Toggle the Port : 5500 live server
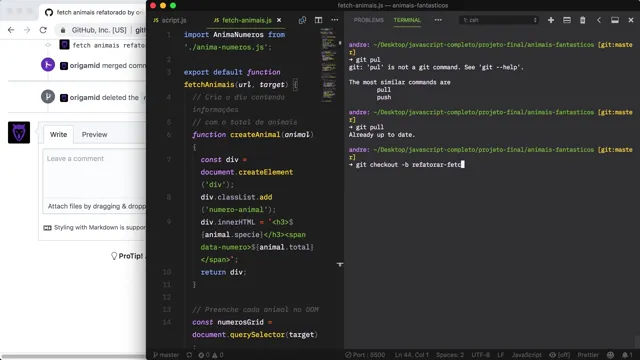640x360 pixels. pyautogui.click(x=365, y=355)
